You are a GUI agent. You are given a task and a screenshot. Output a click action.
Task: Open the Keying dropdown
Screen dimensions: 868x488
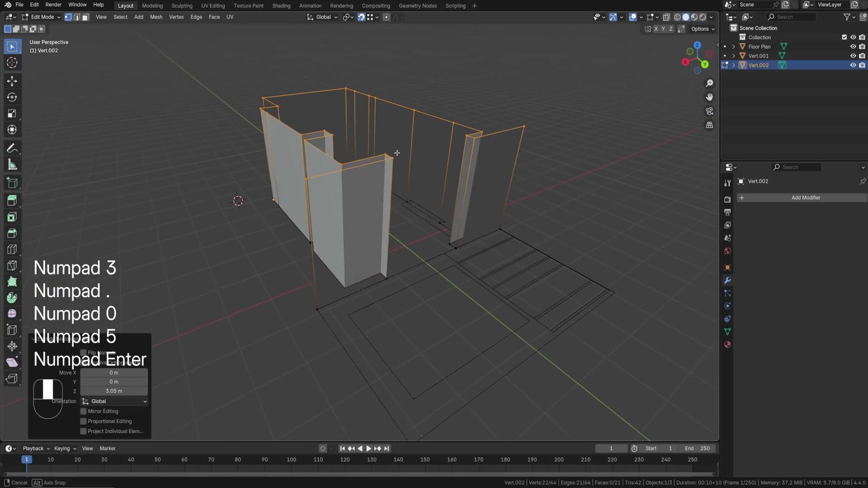point(65,449)
